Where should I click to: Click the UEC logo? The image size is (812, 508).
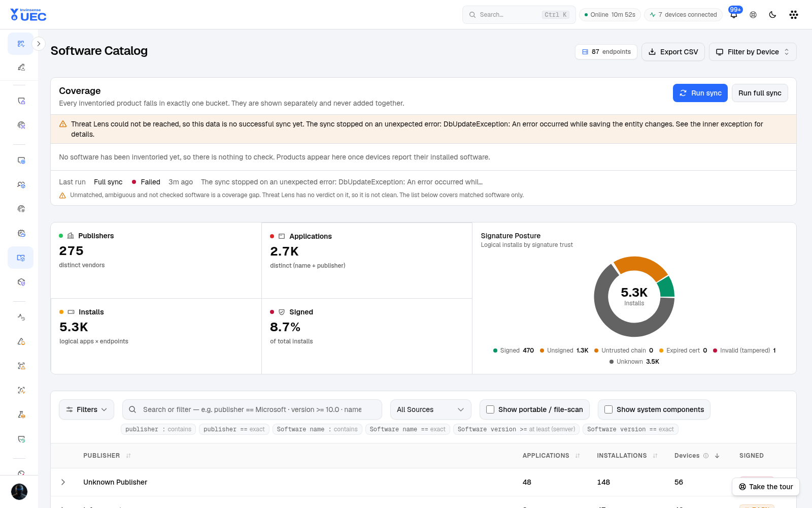(x=28, y=15)
